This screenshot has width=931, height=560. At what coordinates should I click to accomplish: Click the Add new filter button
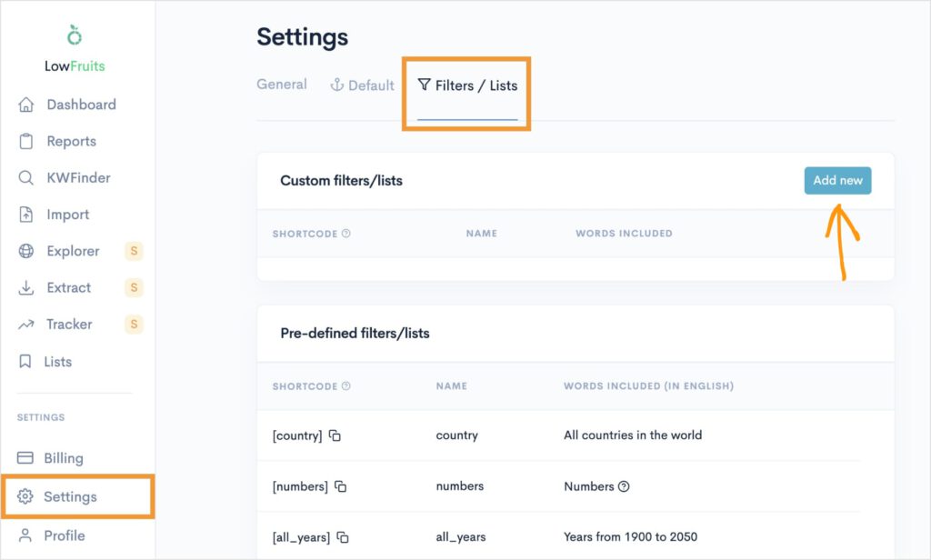point(837,181)
